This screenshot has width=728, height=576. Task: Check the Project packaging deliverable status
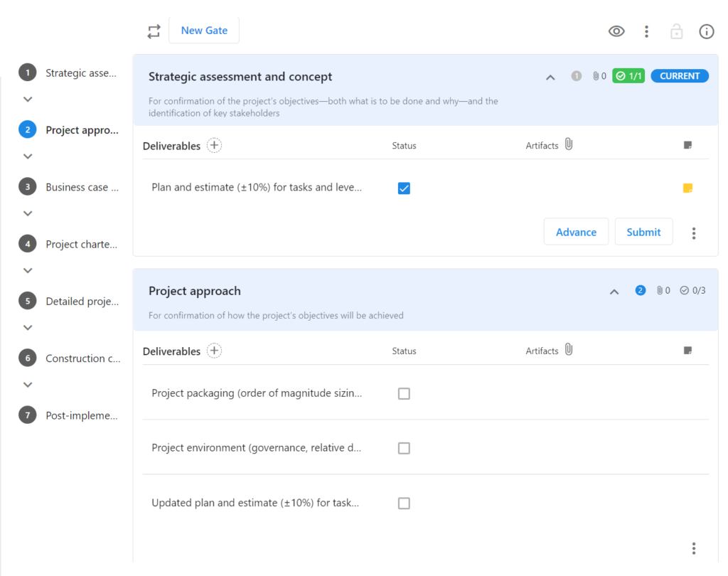(x=404, y=393)
